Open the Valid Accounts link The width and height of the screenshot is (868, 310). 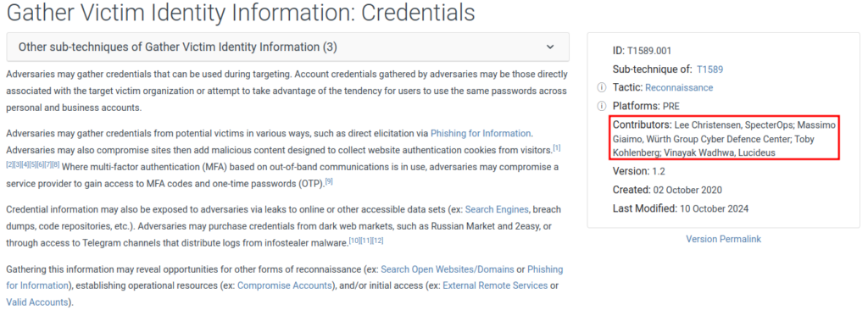36,302
